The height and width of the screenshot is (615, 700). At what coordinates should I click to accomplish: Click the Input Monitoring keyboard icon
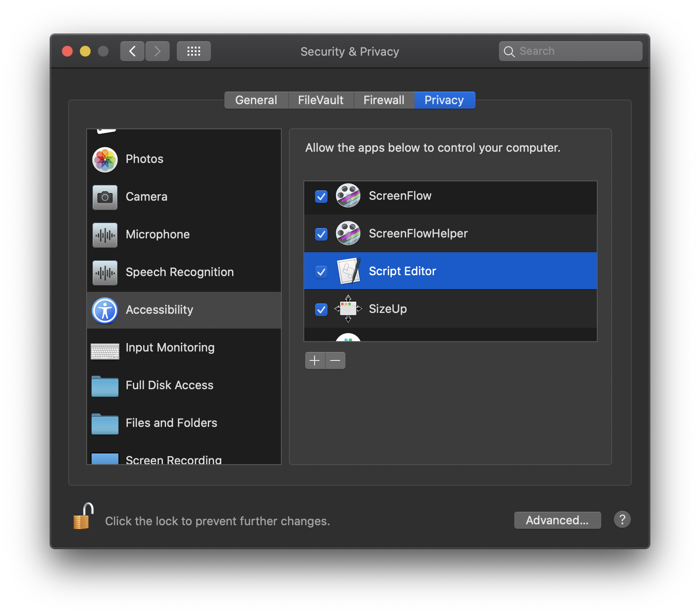pyautogui.click(x=105, y=351)
